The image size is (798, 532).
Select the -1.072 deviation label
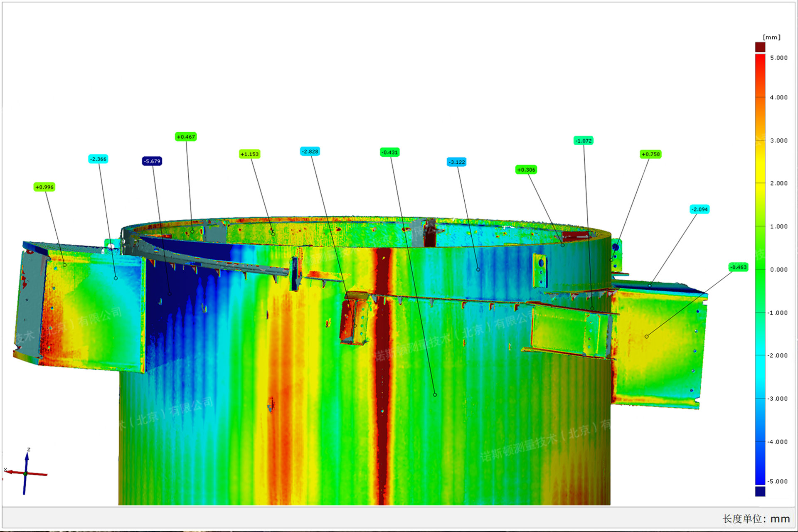(584, 141)
